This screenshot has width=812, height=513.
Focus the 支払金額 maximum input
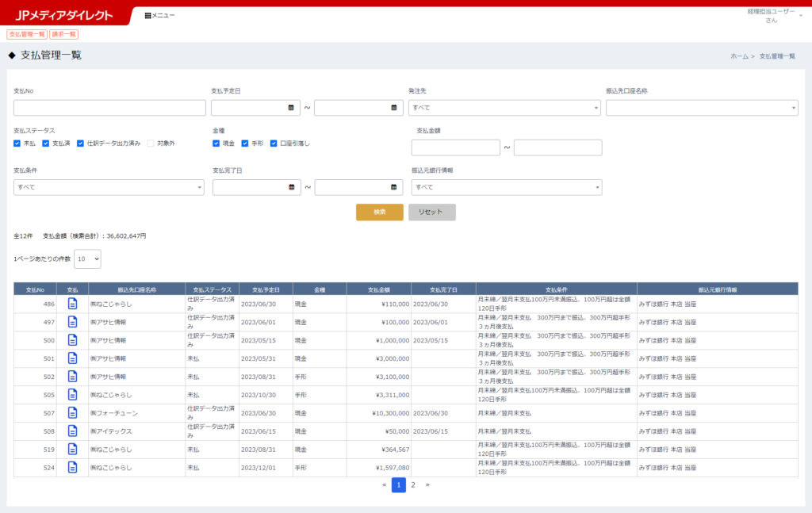[557, 147]
